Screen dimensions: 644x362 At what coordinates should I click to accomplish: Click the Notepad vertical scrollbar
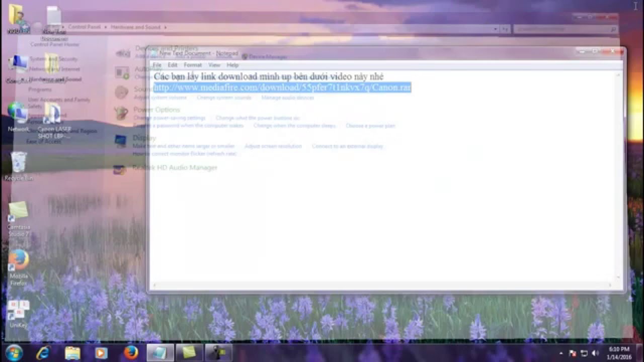[619, 176]
